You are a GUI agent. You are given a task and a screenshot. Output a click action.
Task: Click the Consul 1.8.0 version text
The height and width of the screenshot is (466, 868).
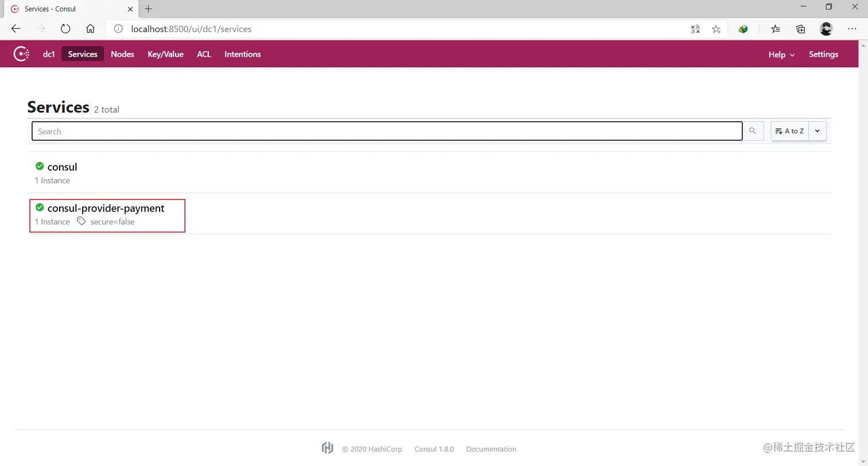click(434, 449)
